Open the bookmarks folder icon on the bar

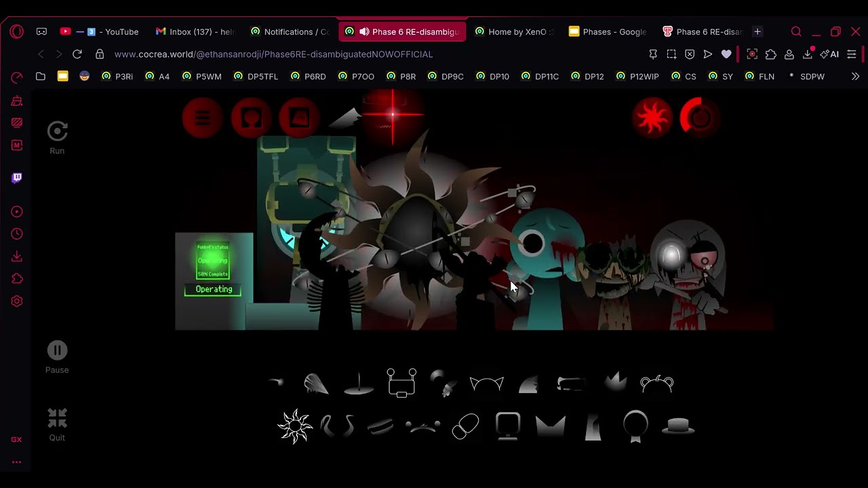point(41,77)
